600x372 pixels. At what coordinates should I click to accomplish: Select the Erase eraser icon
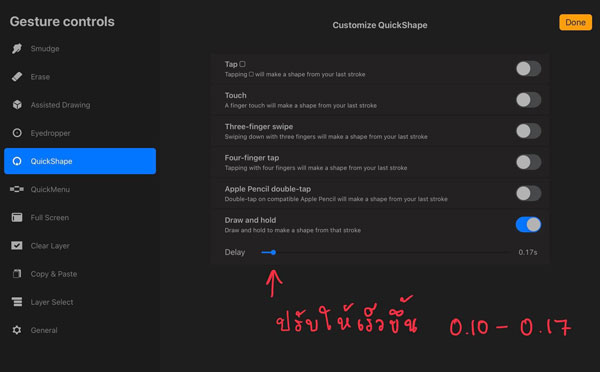(x=17, y=77)
